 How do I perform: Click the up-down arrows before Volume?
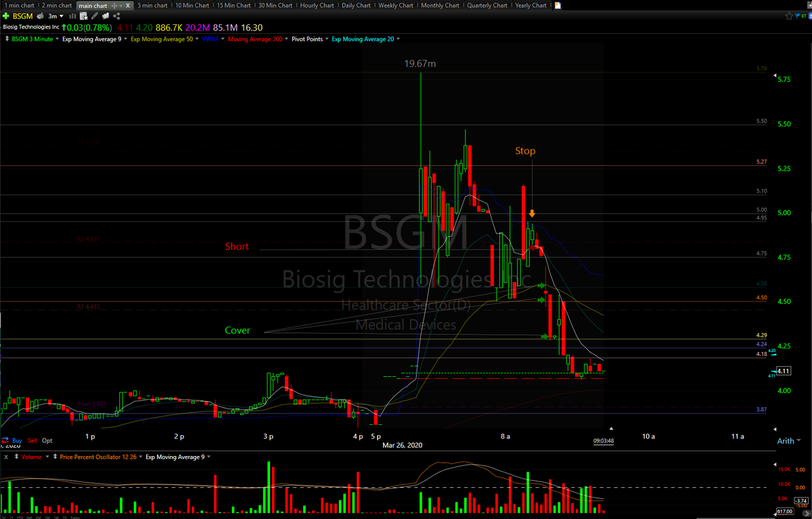pyautogui.click(x=16, y=457)
